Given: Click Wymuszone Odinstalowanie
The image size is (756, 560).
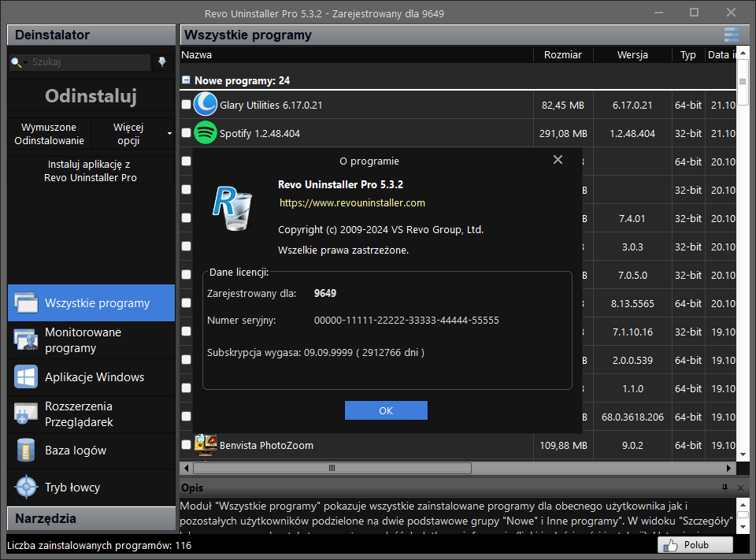Looking at the screenshot, I should (49, 134).
